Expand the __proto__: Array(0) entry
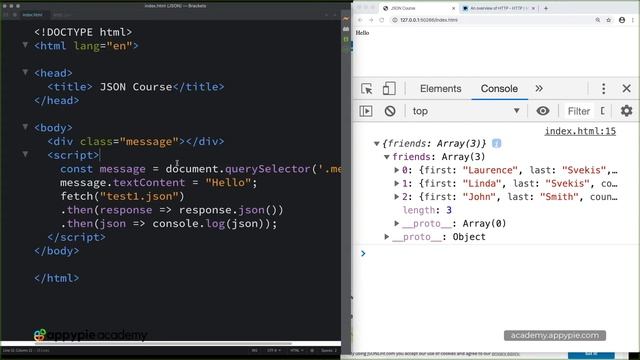This screenshot has height=360, width=640. pos(396,224)
